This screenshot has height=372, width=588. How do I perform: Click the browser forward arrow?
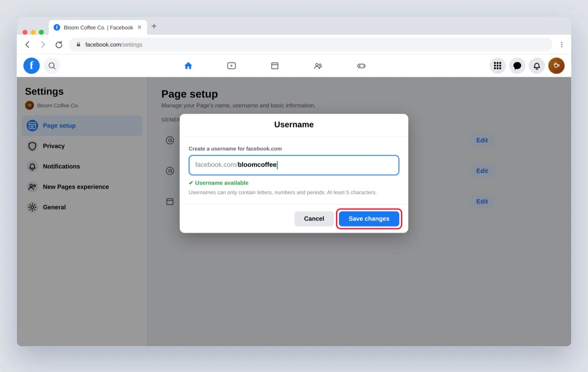(43, 45)
